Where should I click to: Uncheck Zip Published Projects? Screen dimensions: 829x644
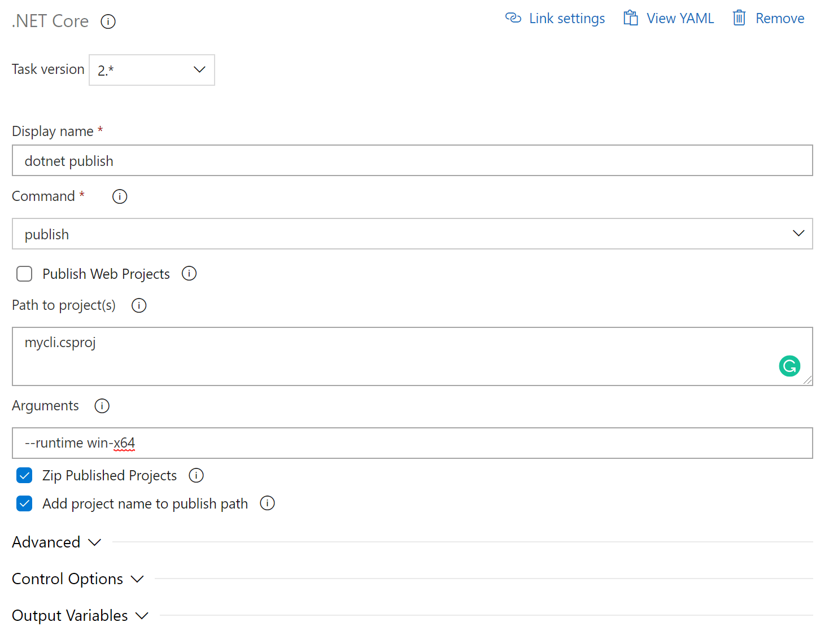tap(24, 475)
